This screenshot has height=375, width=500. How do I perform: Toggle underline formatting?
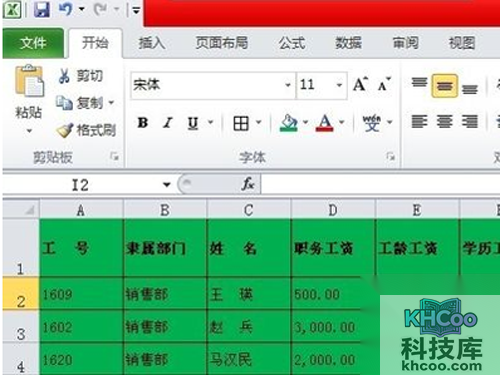(x=193, y=123)
